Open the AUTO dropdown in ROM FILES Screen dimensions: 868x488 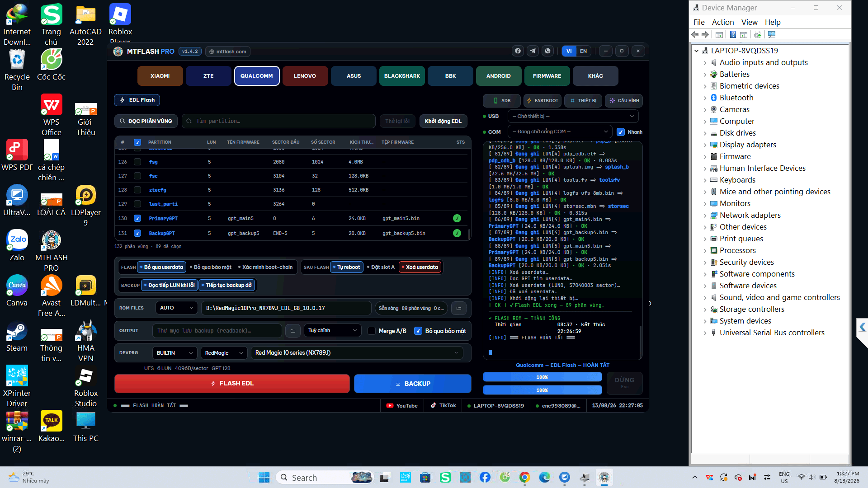(176, 308)
